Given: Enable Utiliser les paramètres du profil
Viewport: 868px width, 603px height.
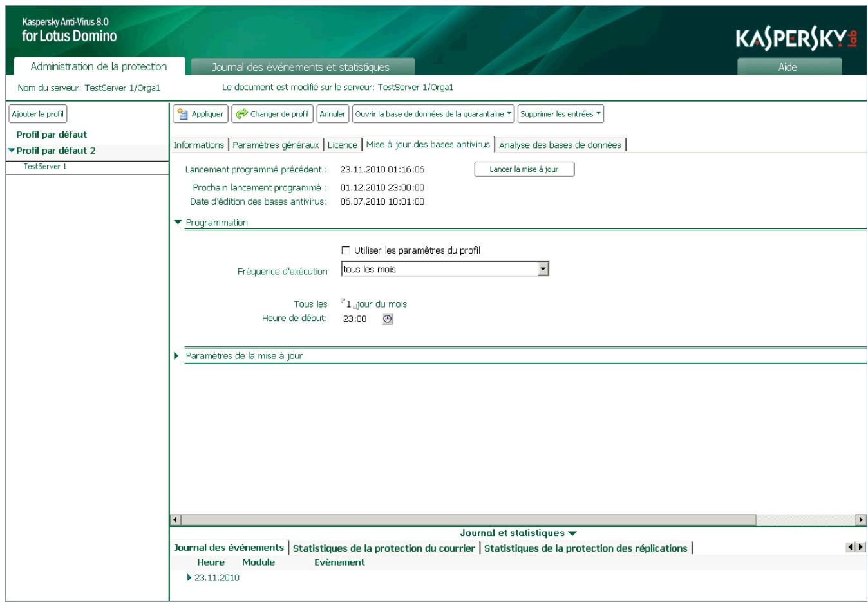Looking at the screenshot, I should pos(346,250).
